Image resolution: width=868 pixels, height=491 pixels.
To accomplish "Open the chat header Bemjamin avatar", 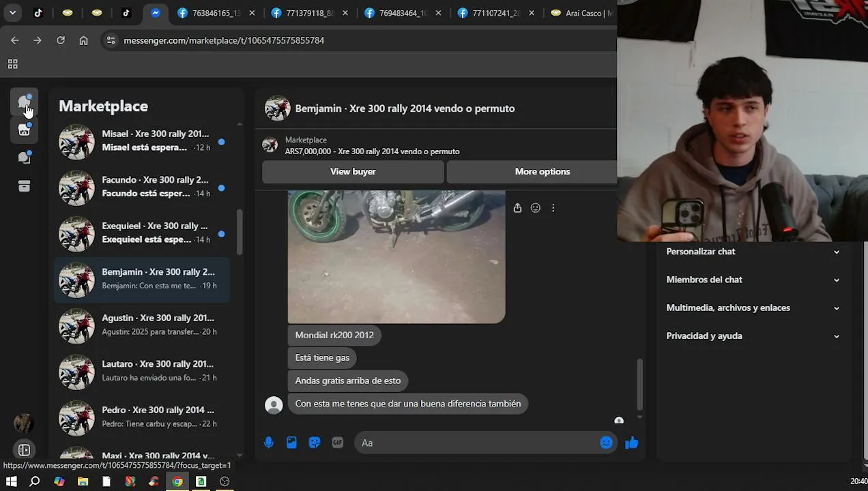I will tap(277, 108).
